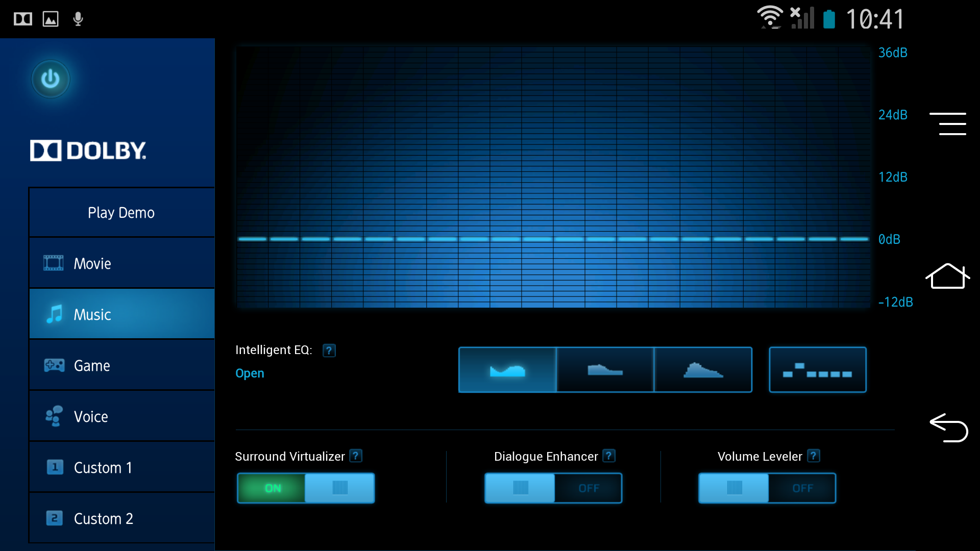Tap the Android menu navigation icon

pyautogui.click(x=948, y=124)
